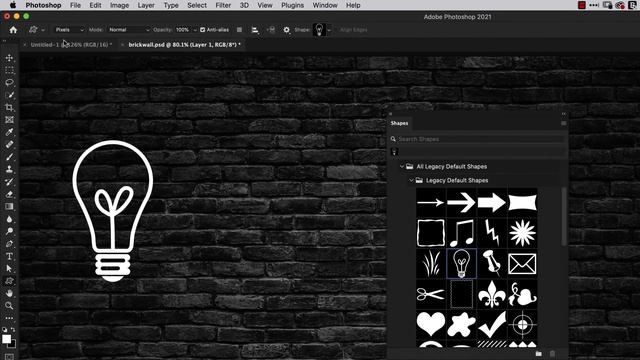
Task: Click the Shapes panel scrollbar
Action: [x=564, y=217]
